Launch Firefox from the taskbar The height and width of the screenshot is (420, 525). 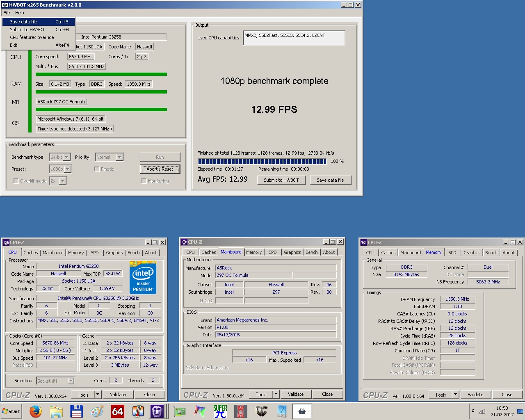coord(36,411)
